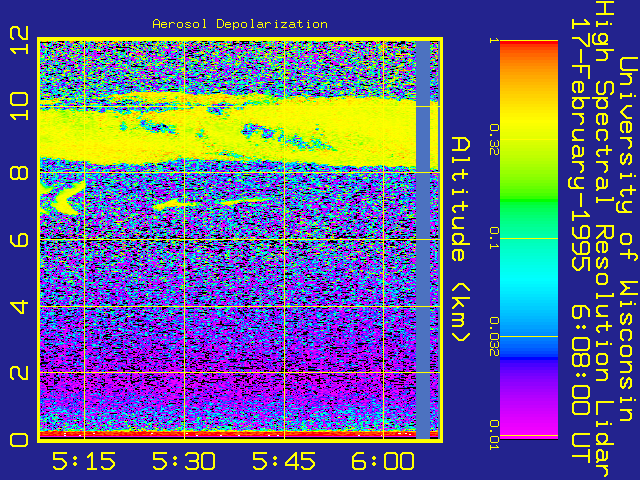Click the altitude axis label 0
This screenshot has width=640, height=480.
(20, 440)
